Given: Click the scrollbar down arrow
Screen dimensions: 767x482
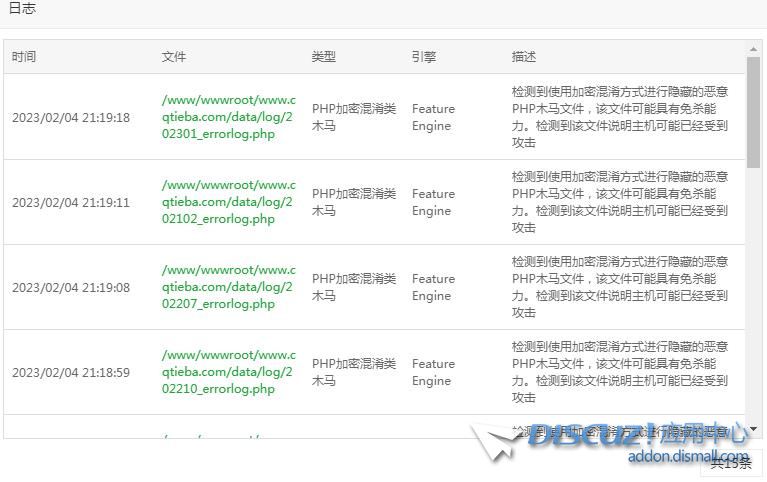Looking at the screenshot, I should coord(753,429).
